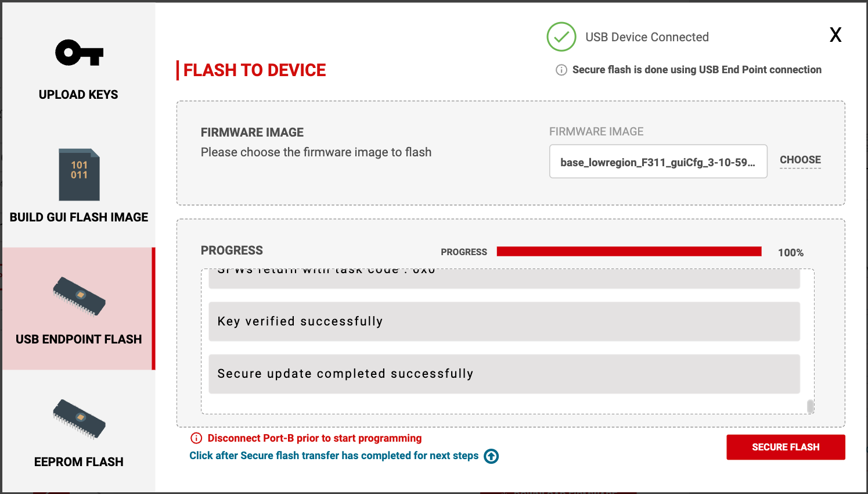Go to the EEPROM Flash tab
The height and width of the screenshot is (494, 868).
click(79, 462)
